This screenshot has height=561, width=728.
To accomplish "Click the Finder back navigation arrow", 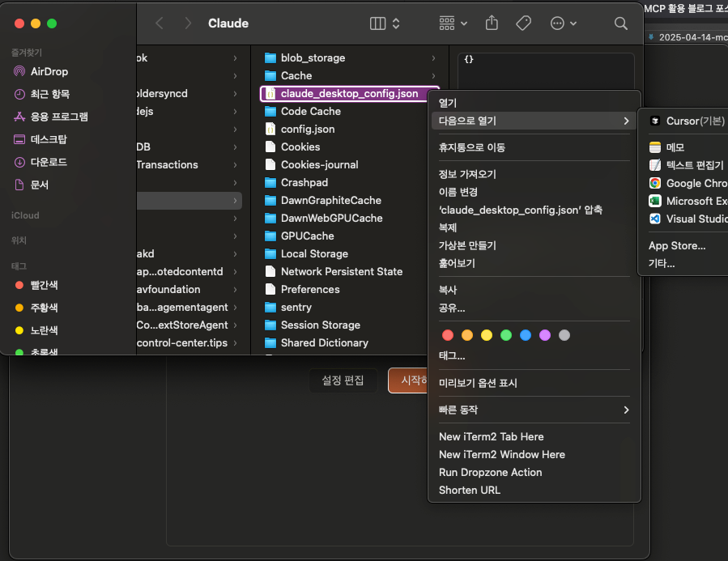I will (x=160, y=23).
